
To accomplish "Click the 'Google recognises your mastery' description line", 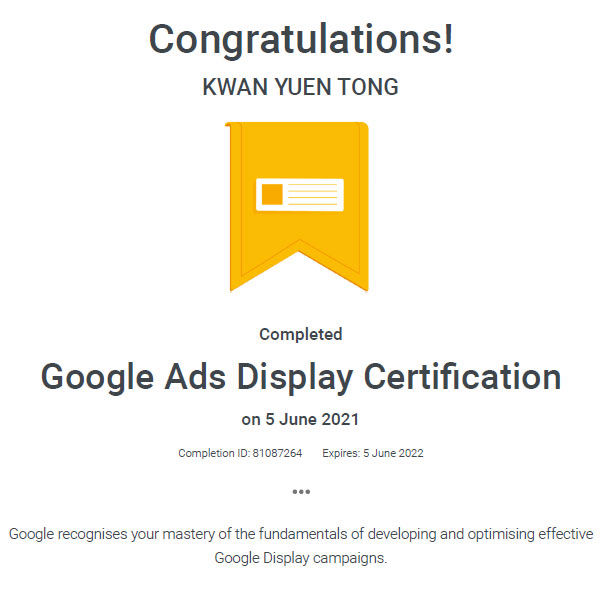I will point(300,534).
